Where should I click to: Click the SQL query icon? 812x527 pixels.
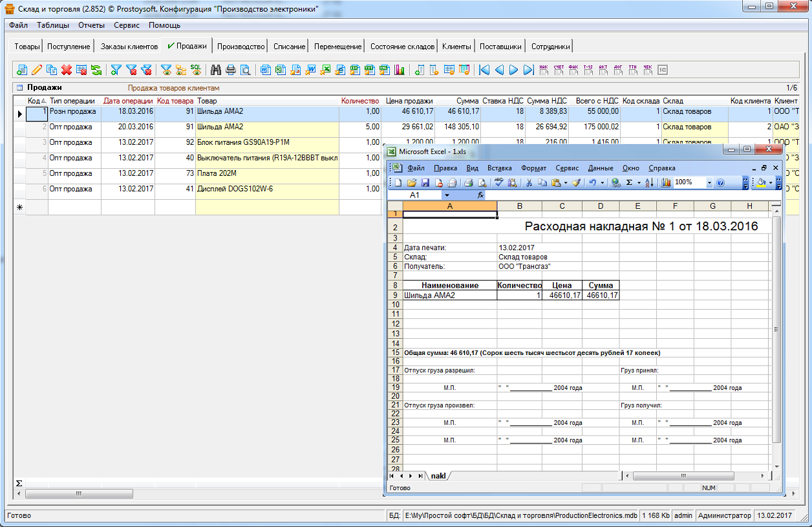195,70
